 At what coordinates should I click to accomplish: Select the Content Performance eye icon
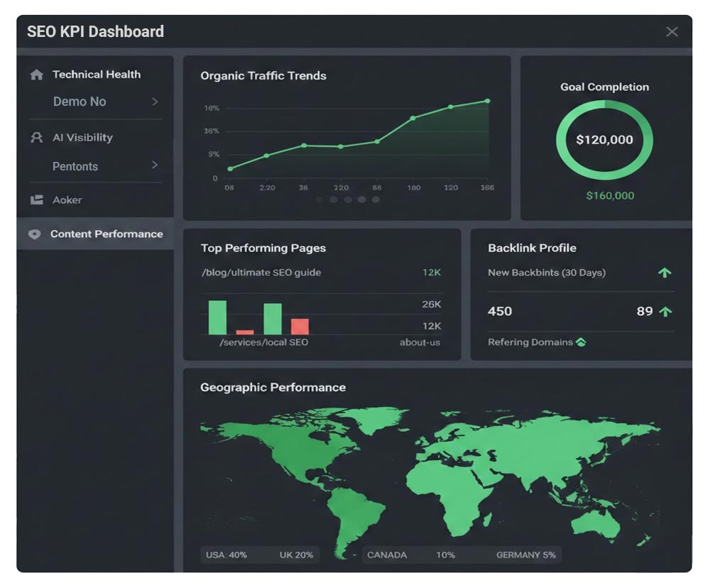coord(34,234)
